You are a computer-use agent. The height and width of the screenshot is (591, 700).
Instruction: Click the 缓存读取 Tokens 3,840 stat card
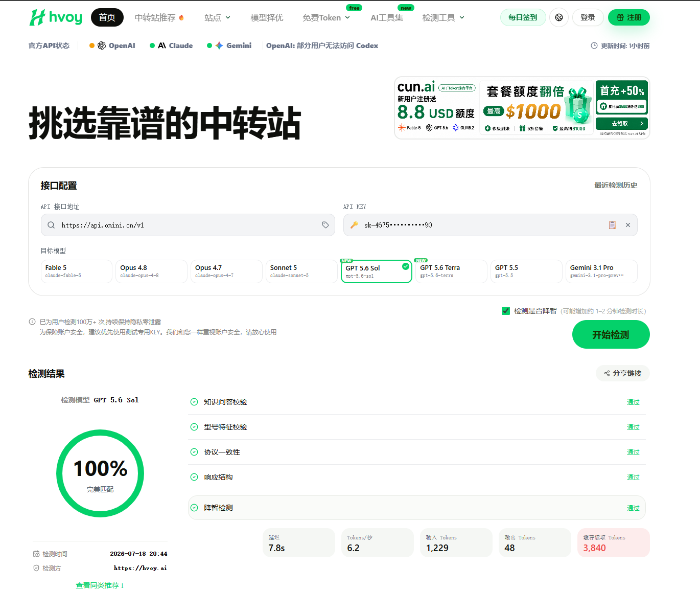tap(614, 543)
